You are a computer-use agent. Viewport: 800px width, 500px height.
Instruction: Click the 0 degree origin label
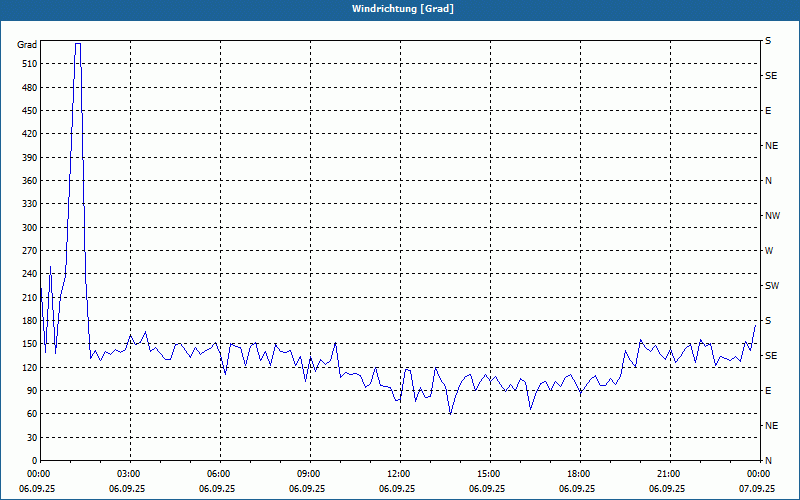coord(34,461)
